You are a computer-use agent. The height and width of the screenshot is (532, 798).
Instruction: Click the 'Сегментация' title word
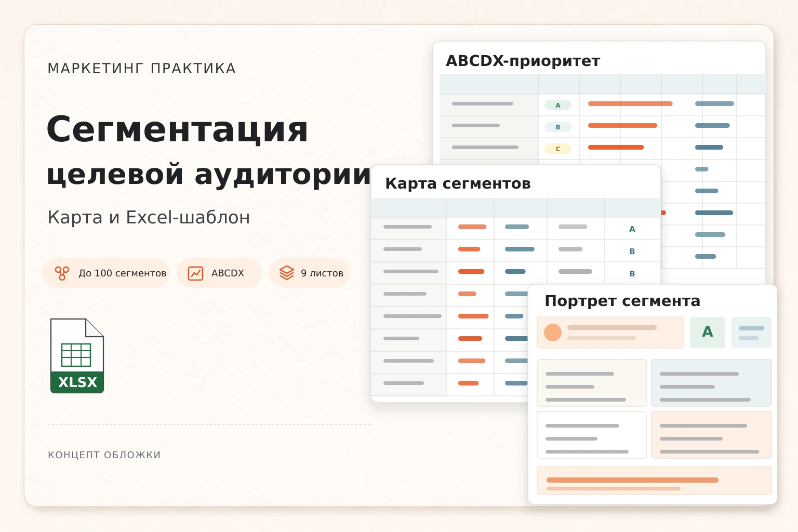point(177,129)
